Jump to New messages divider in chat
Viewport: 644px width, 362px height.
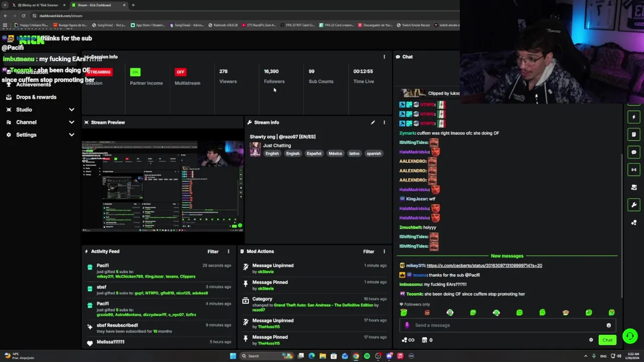(507, 256)
